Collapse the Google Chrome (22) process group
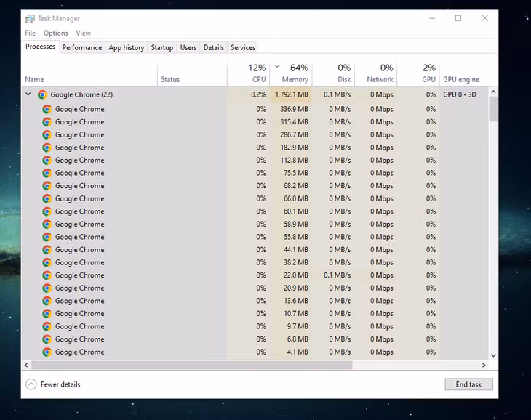This screenshot has height=420, width=531. [28, 94]
